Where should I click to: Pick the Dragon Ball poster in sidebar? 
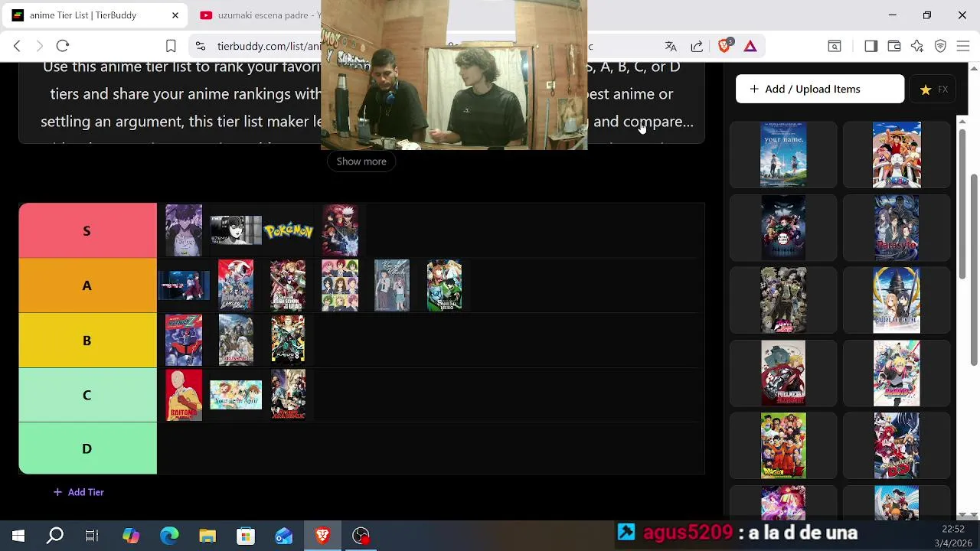click(783, 445)
